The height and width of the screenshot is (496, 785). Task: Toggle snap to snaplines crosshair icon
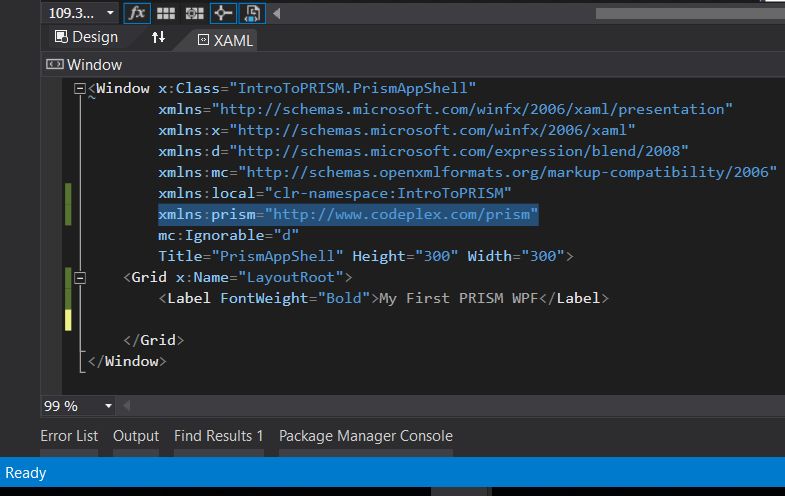[223, 13]
